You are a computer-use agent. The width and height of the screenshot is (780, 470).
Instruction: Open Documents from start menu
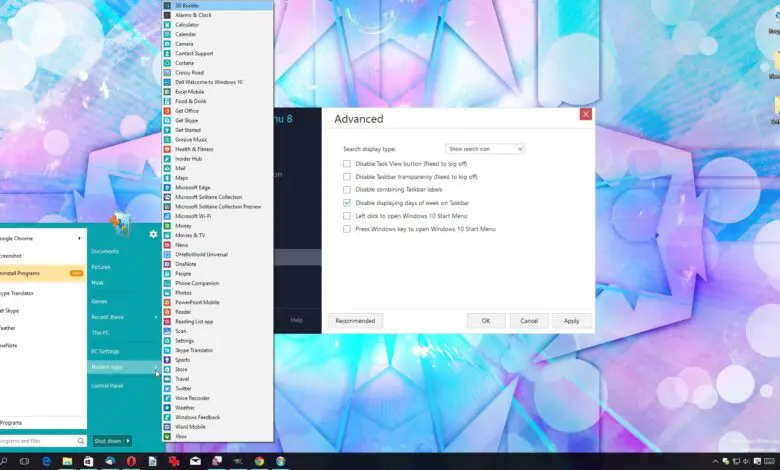pyautogui.click(x=105, y=251)
